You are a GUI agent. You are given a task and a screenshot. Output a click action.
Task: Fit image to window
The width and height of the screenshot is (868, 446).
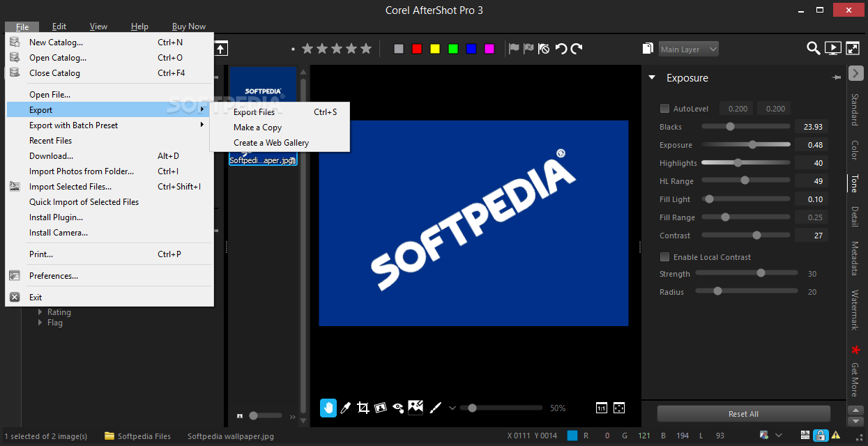coord(618,408)
